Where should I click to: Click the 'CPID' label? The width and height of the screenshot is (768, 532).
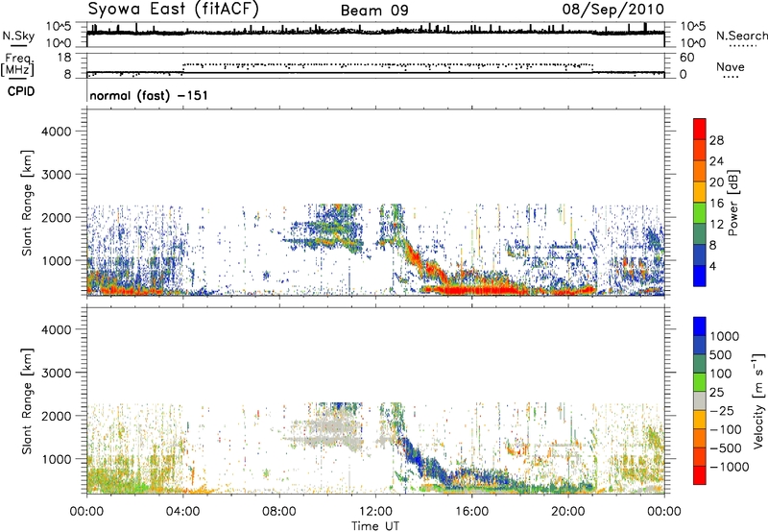click(21, 91)
